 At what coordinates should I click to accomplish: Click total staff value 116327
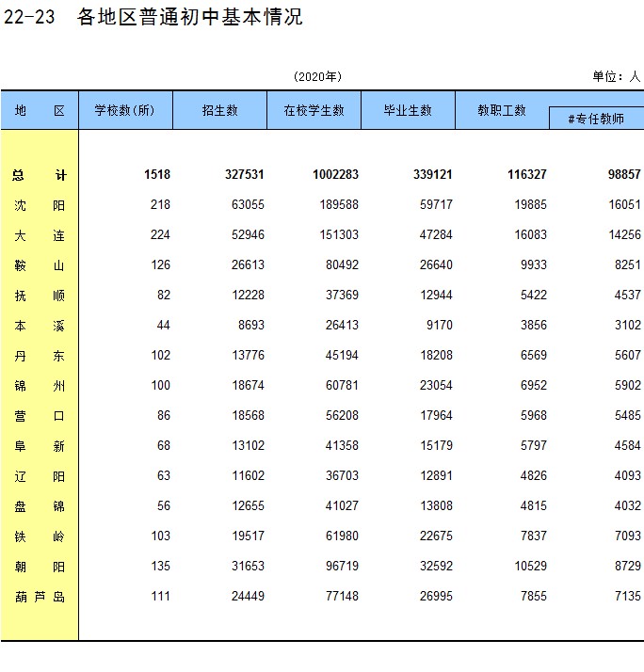[527, 174]
